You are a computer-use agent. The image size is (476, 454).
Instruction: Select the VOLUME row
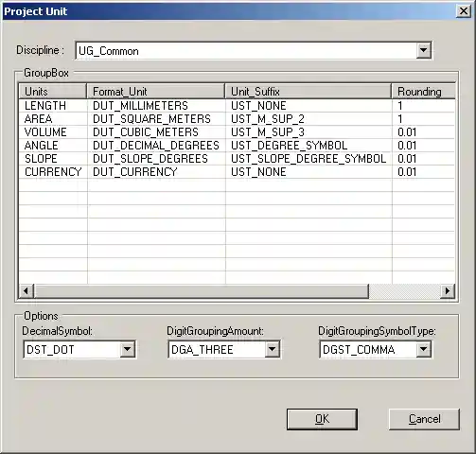click(x=237, y=132)
